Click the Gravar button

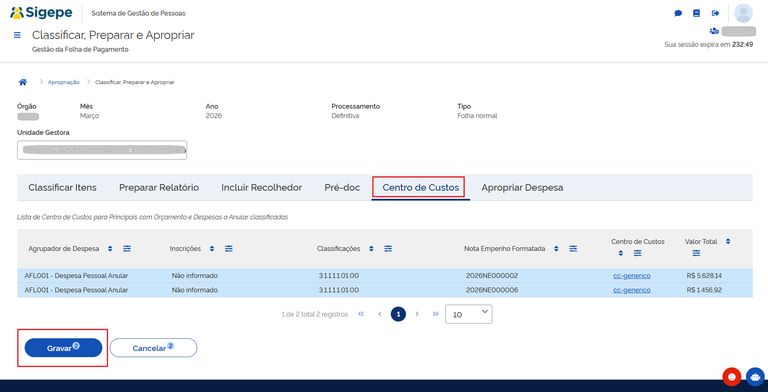pos(63,347)
